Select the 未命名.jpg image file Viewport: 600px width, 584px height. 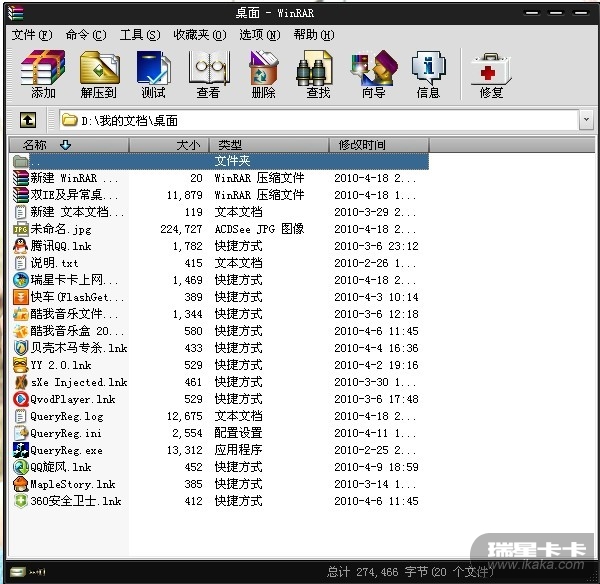click(x=60, y=229)
